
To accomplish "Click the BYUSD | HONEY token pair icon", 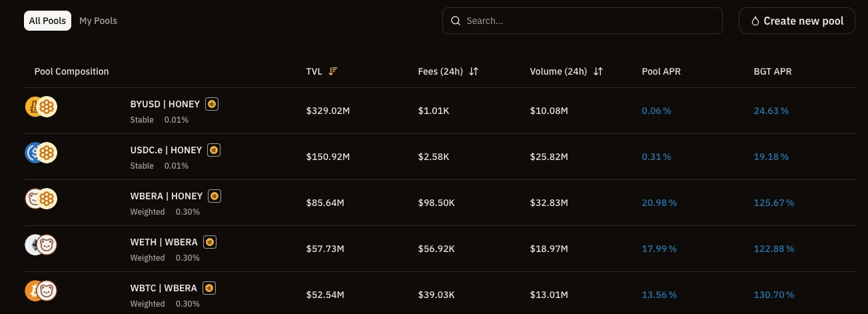I will tap(41, 107).
